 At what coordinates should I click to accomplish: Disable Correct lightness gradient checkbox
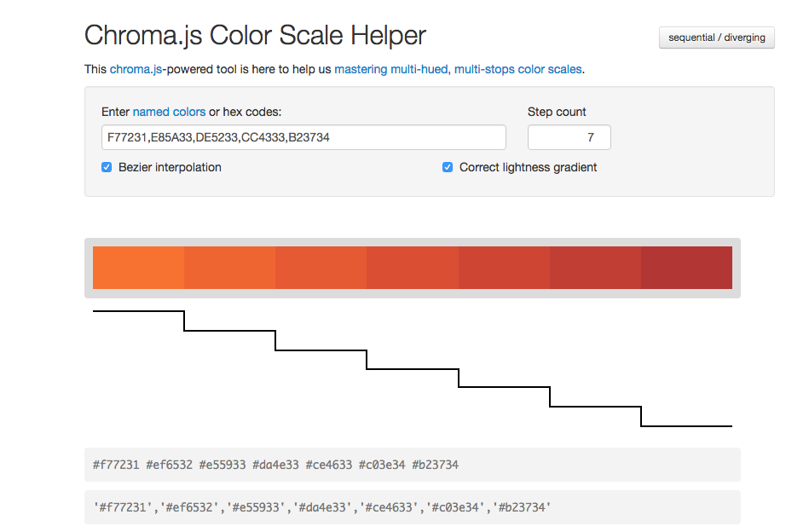click(x=448, y=167)
